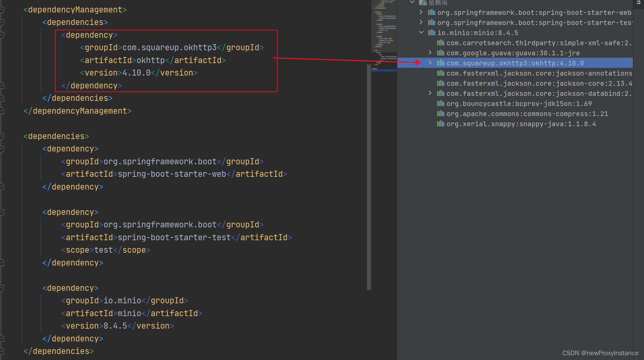The height and width of the screenshot is (360, 644).
Task: Select jackson-annotations dependency row
Action: 515,73
